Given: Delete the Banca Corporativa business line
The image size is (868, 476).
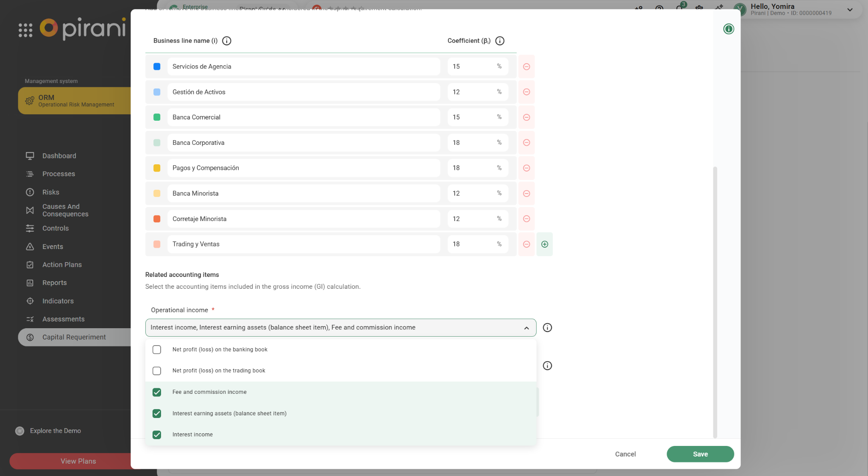Looking at the screenshot, I should 526,143.
